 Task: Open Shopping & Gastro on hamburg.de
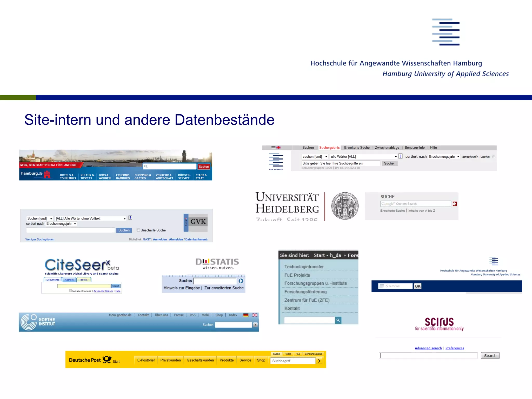143,177
